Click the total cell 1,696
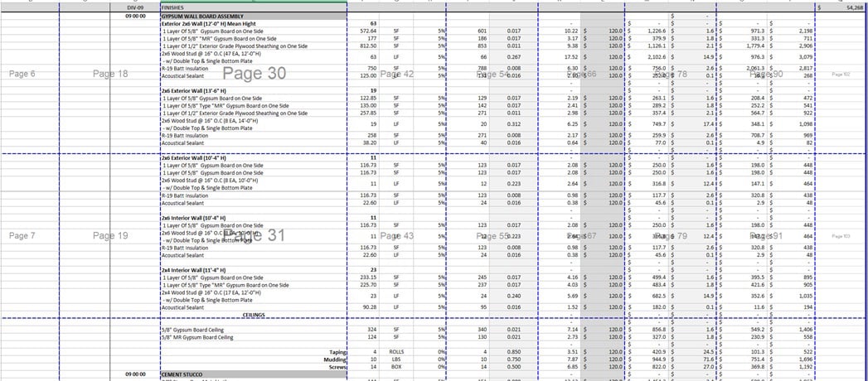Viewport: 868px width, 381px height. 791,359
